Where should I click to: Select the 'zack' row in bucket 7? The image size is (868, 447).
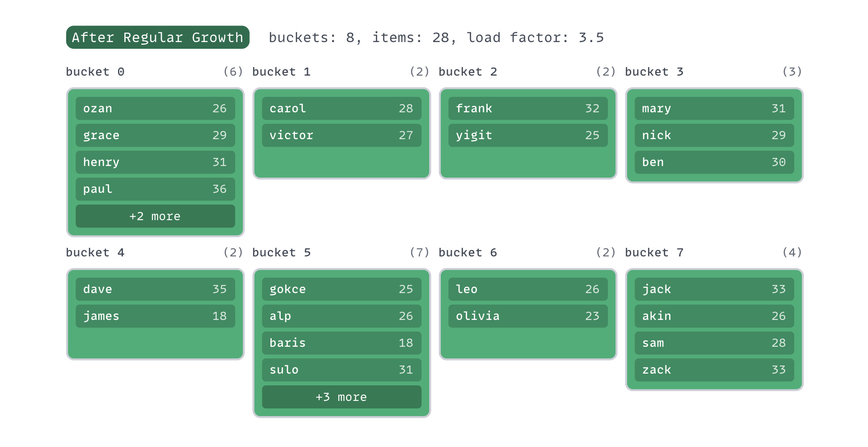pos(714,370)
